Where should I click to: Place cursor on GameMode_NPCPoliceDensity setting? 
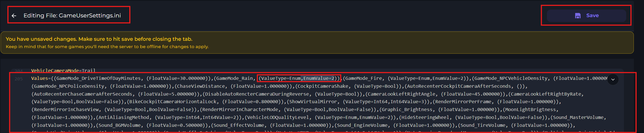69,86
